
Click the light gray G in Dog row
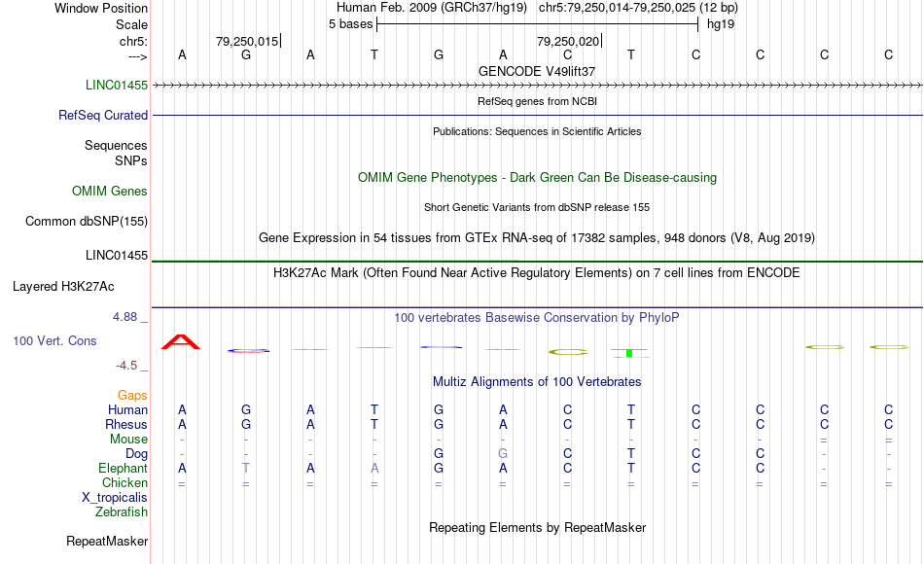coord(503,454)
